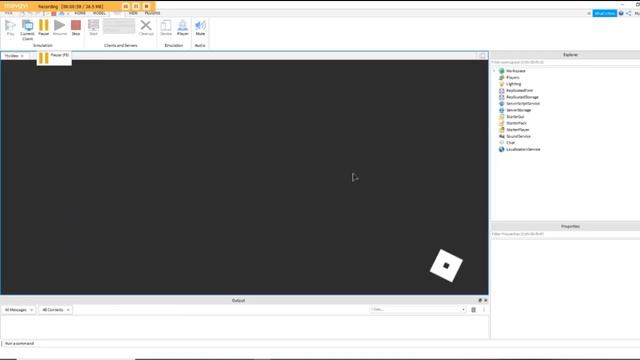The width and height of the screenshot is (640, 360).
Task: Expand the Workspace tree node
Action: (x=494, y=71)
